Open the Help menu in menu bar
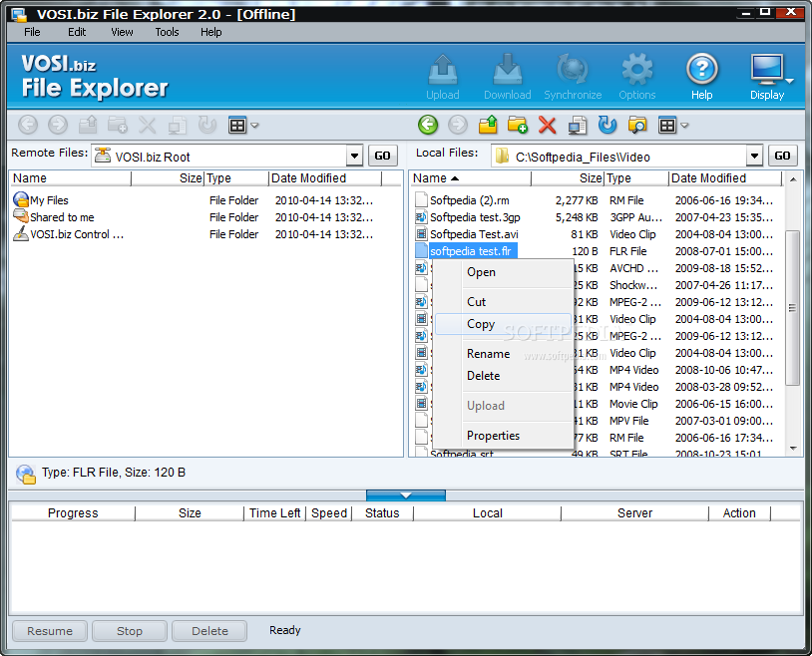 211,32
